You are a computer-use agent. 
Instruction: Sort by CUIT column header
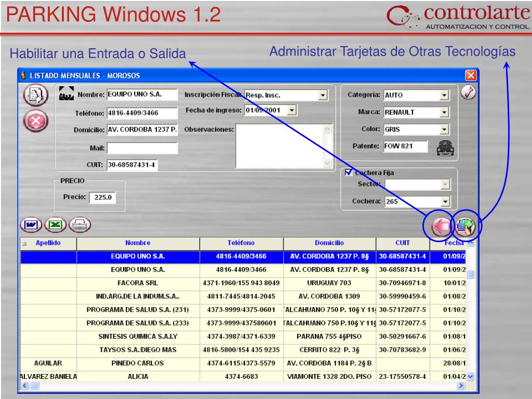click(403, 243)
